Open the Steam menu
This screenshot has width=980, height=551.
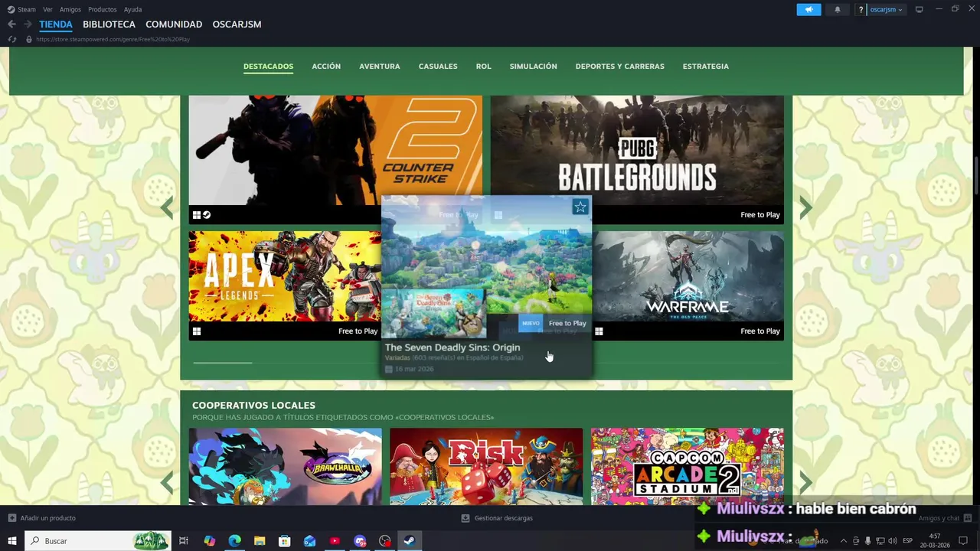point(21,9)
